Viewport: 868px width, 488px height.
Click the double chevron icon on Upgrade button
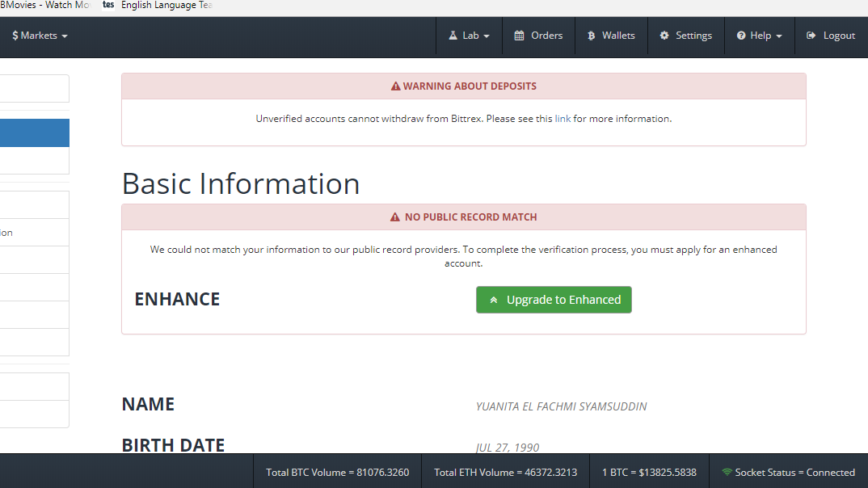[494, 300]
